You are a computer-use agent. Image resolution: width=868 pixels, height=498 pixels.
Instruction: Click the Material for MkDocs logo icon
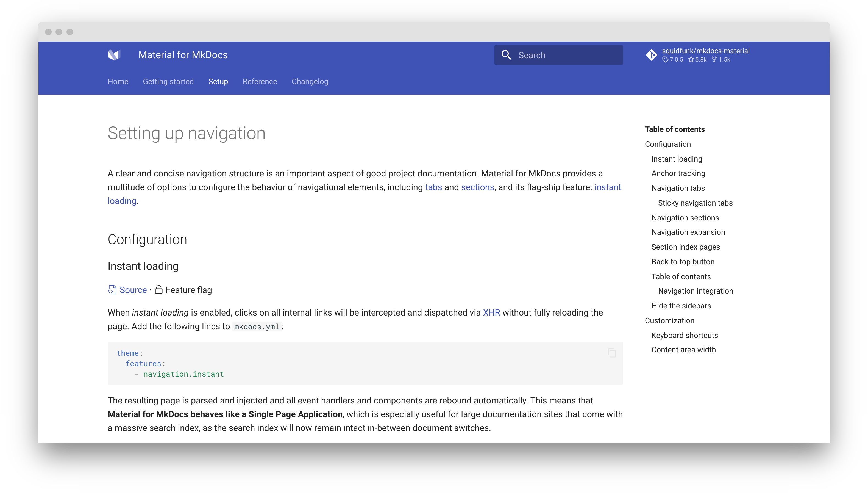114,55
